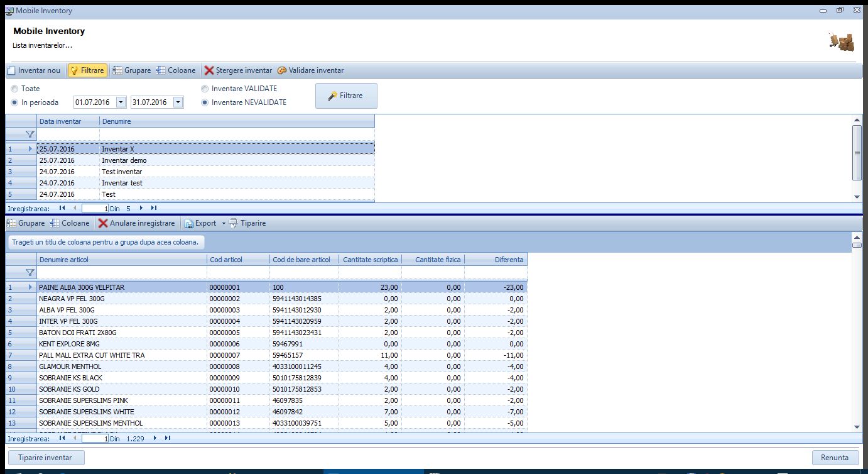
Task: Click Denumire articol filter row cell
Action: (122, 272)
